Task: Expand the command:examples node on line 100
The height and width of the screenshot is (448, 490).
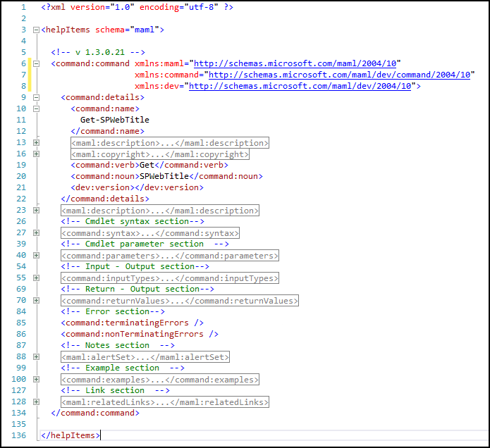Action: (x=36, y=379)
